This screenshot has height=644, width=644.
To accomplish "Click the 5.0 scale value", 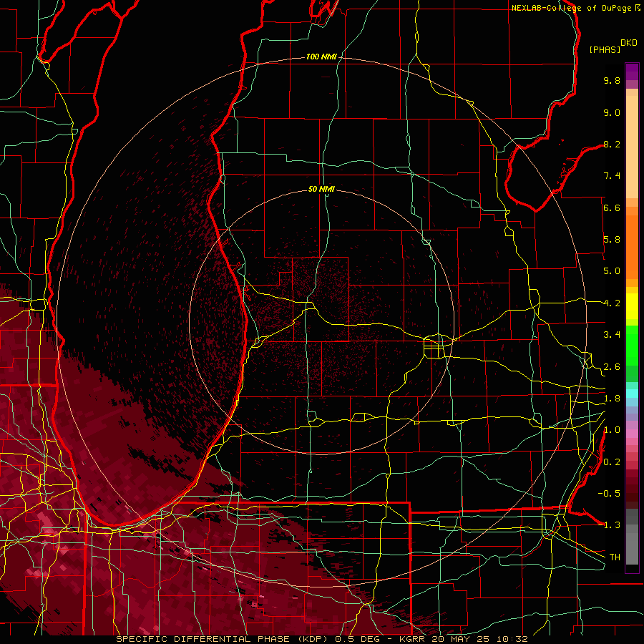I will point(612,271).
